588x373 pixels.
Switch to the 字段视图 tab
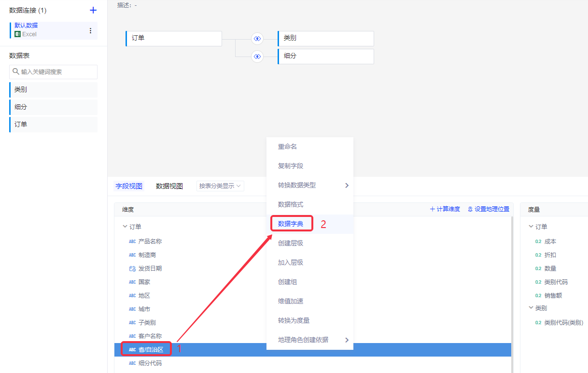(129, 186)
